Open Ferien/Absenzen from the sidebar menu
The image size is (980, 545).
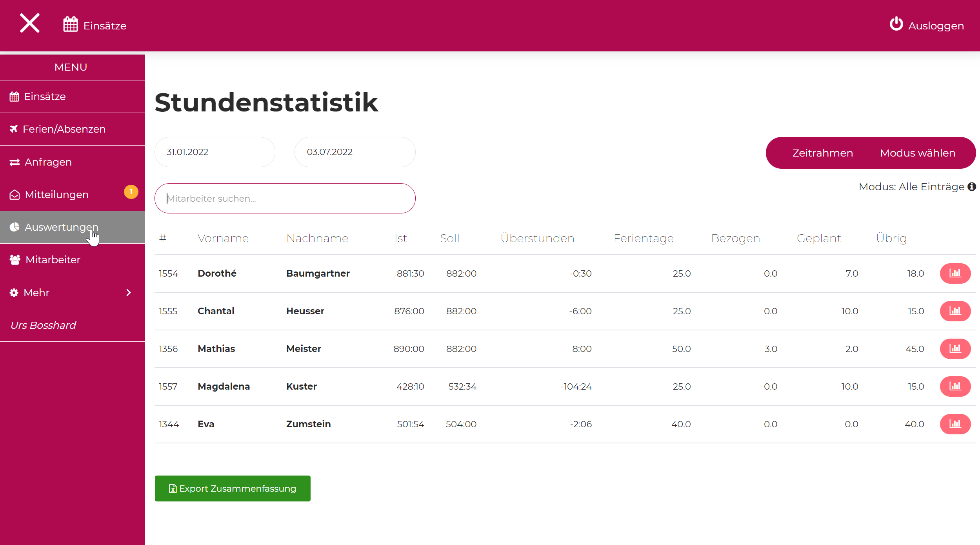pos(64,129)
